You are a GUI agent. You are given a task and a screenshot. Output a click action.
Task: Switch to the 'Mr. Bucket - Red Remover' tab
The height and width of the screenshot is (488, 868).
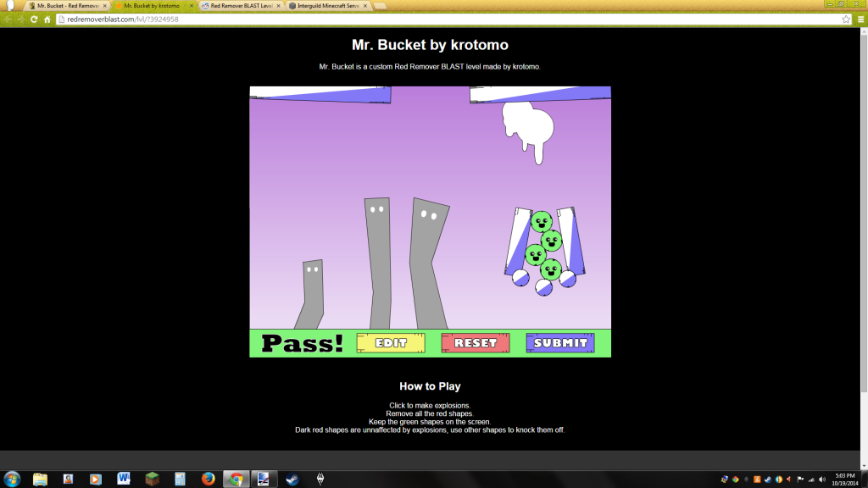pos(68,6)
